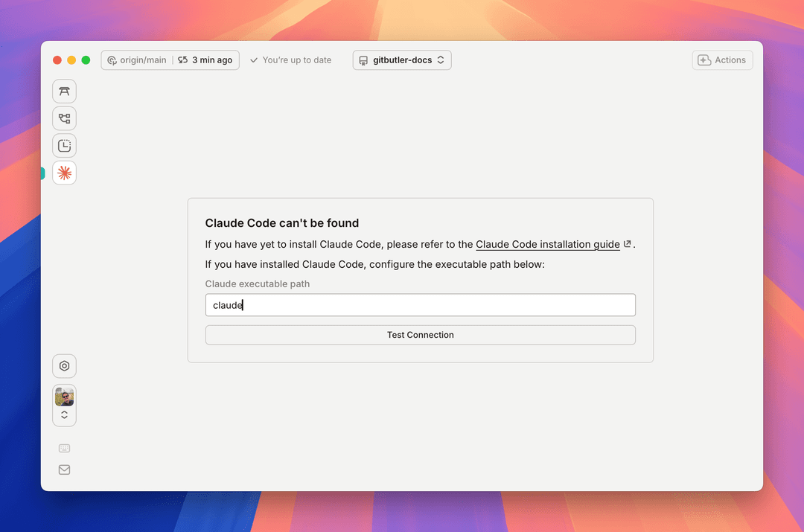
Task: Select the Claude starburst icon in sidebar
Action: [x=64, y=173]
